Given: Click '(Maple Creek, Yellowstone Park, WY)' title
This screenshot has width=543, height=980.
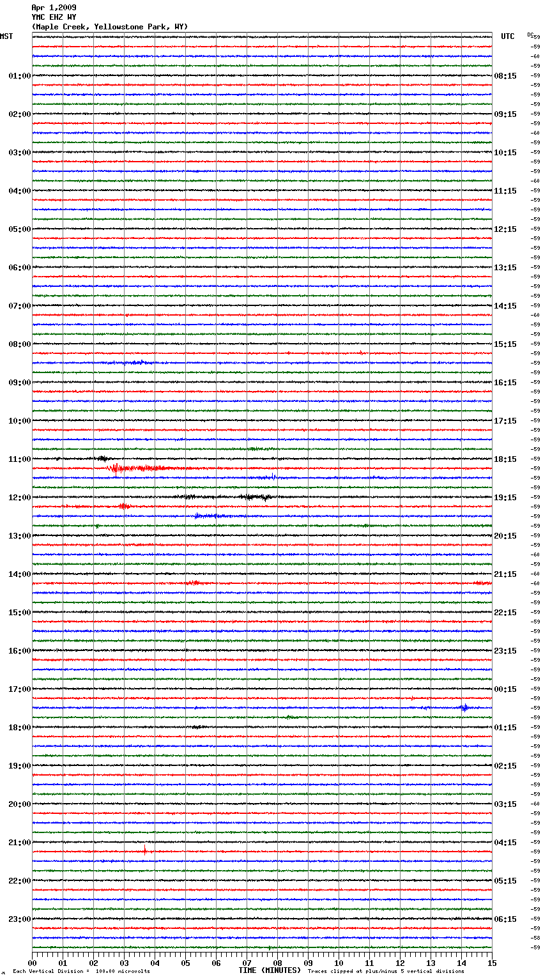Looking at the screenshot, I should [110, 27].
